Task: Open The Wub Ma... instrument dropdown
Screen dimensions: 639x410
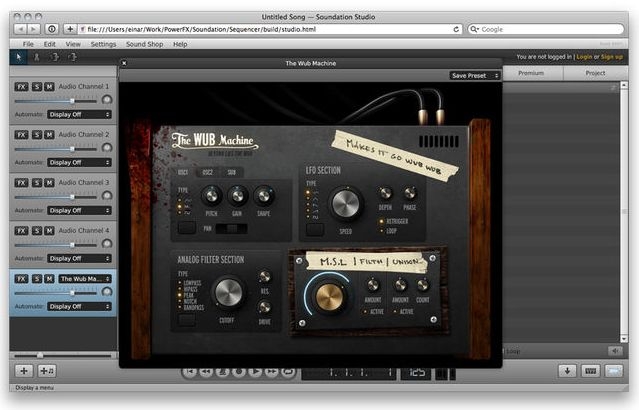Action: coord(84,279)
